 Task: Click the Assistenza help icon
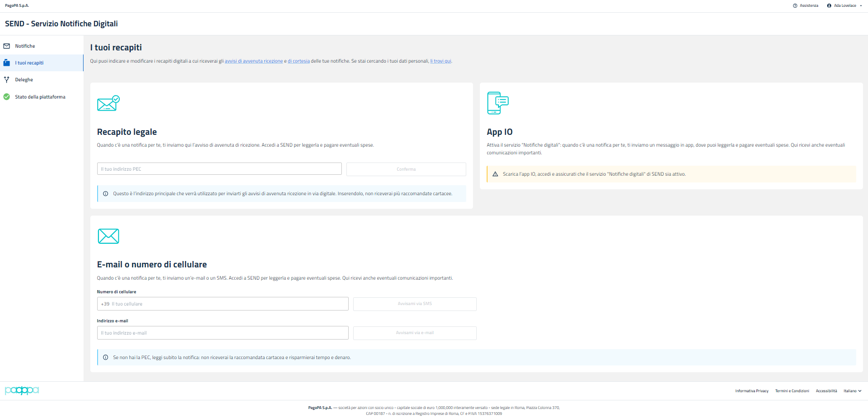[795, 6]
